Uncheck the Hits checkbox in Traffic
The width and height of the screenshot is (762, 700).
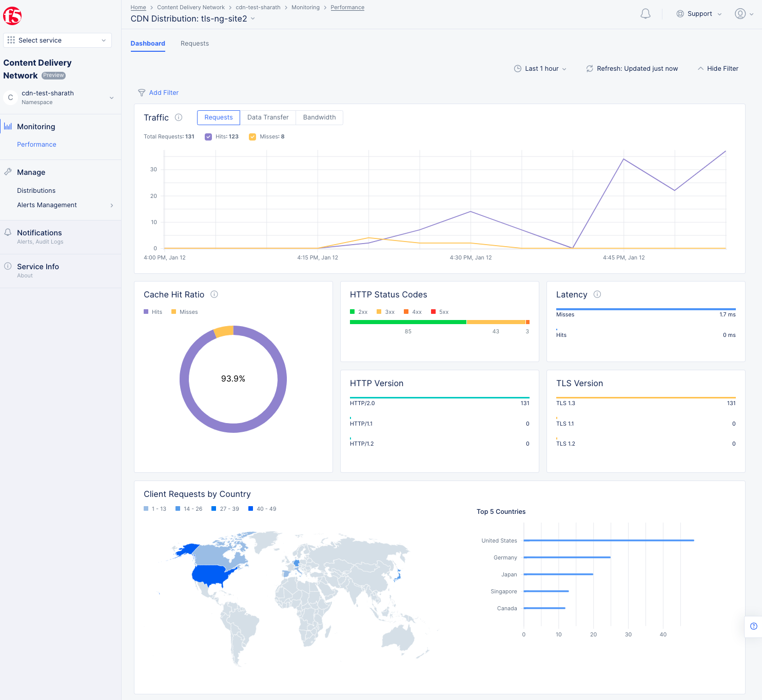tap(208, 136)
